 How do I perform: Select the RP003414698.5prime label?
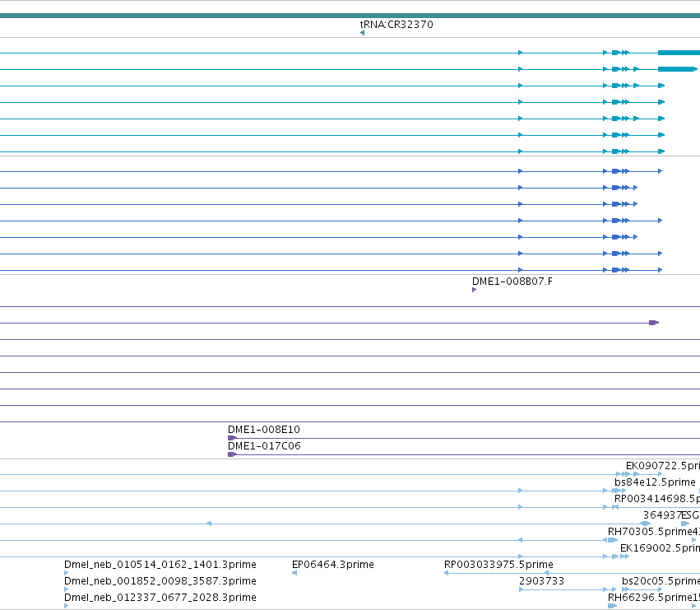(657, 499)
